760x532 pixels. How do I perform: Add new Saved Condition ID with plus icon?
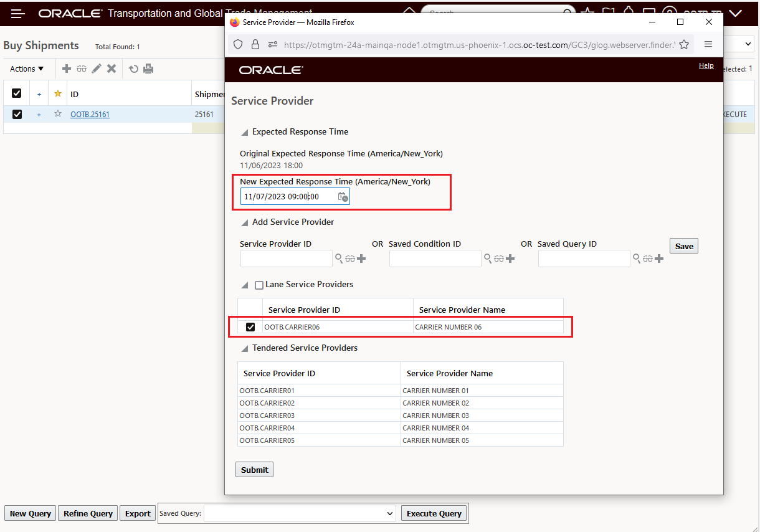510,259
